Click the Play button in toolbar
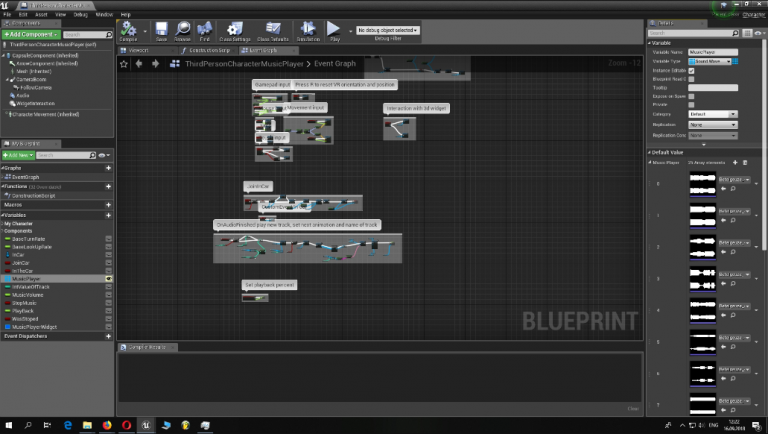 click(x=334, y=30)
